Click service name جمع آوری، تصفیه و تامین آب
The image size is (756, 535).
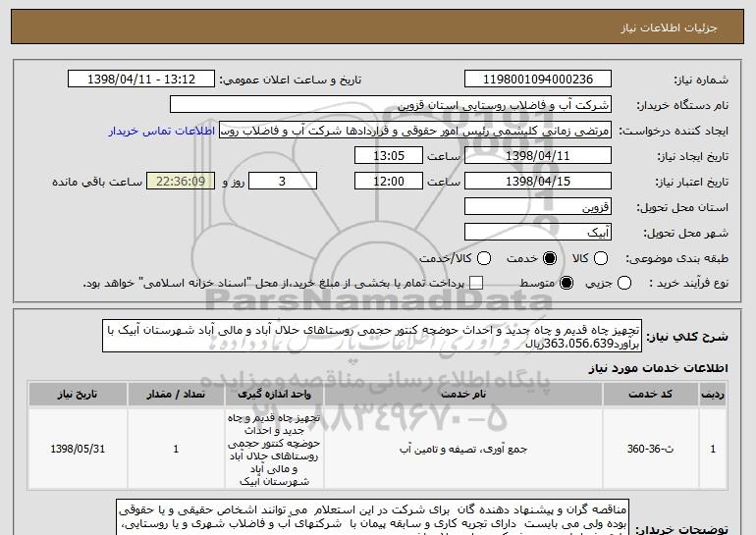point(463,450)
